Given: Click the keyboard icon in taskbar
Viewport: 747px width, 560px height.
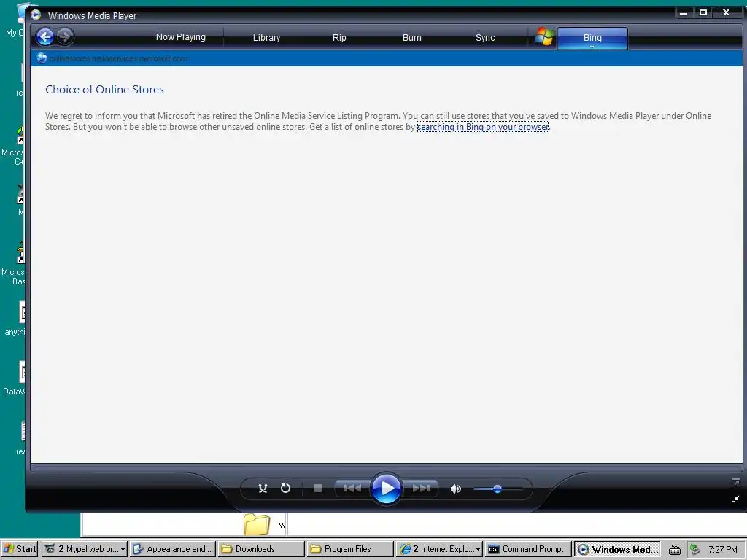Looking at the screenshot, I should click(x=675, y=550).
